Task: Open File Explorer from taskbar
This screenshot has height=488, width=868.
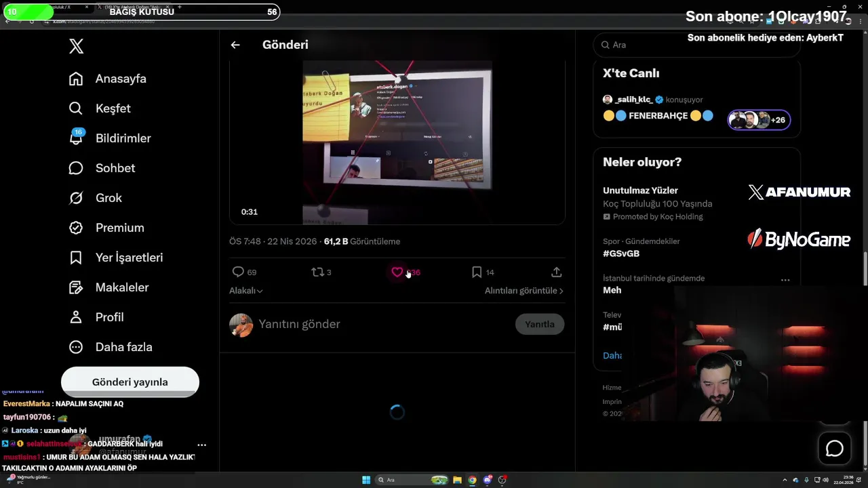Action: click(x=458, y=480)
